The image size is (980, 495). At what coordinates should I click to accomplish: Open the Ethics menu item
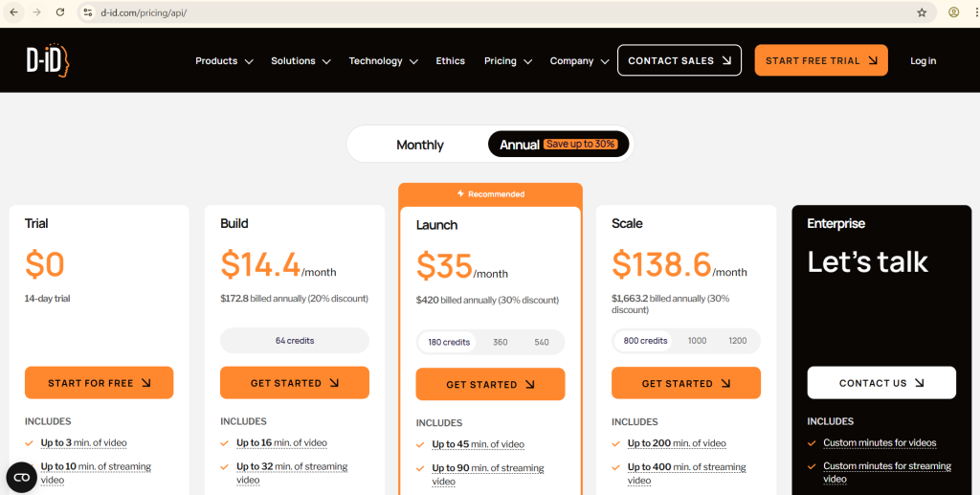click(450, 61)
